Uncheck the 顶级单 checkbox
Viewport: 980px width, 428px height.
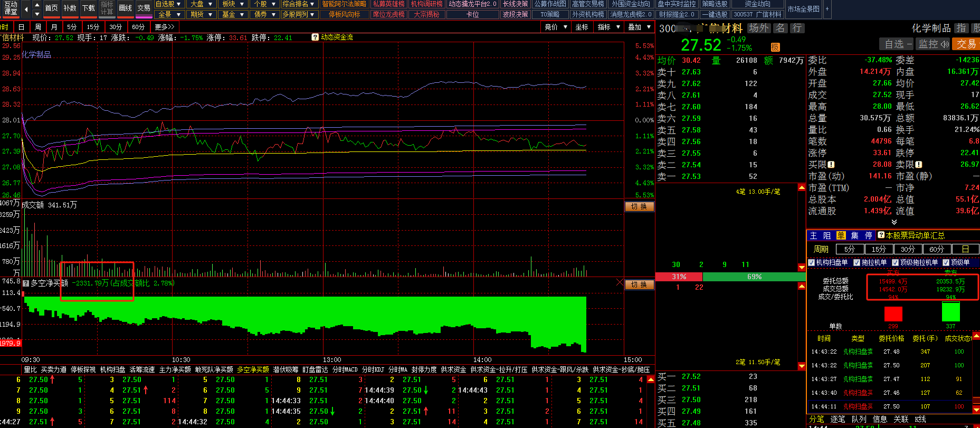[x=946, y=262]
